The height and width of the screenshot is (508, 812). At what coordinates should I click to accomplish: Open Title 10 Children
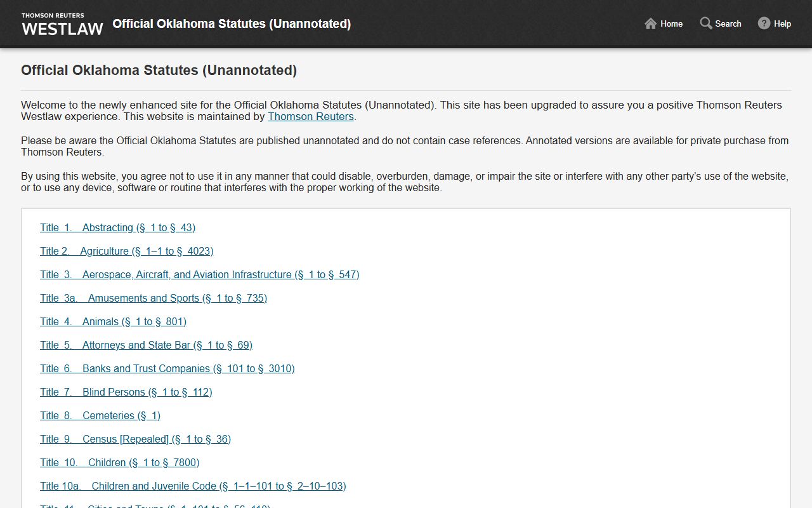(x=120, y=462)
